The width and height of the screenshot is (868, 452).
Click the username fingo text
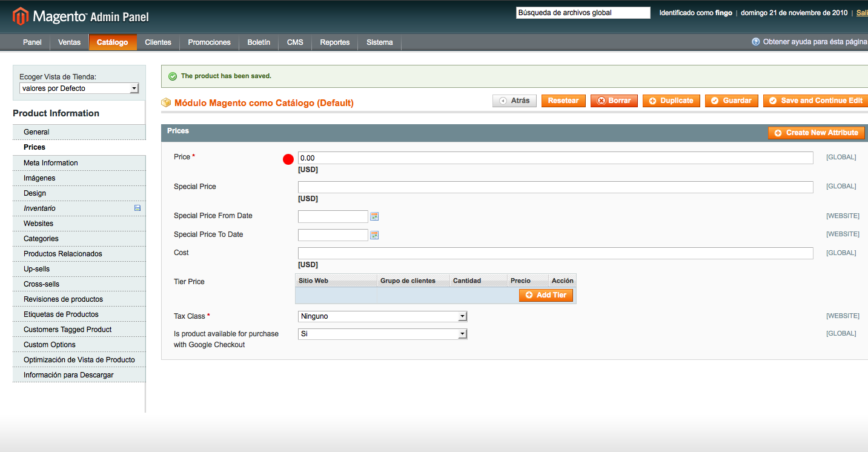pos(723,13)
